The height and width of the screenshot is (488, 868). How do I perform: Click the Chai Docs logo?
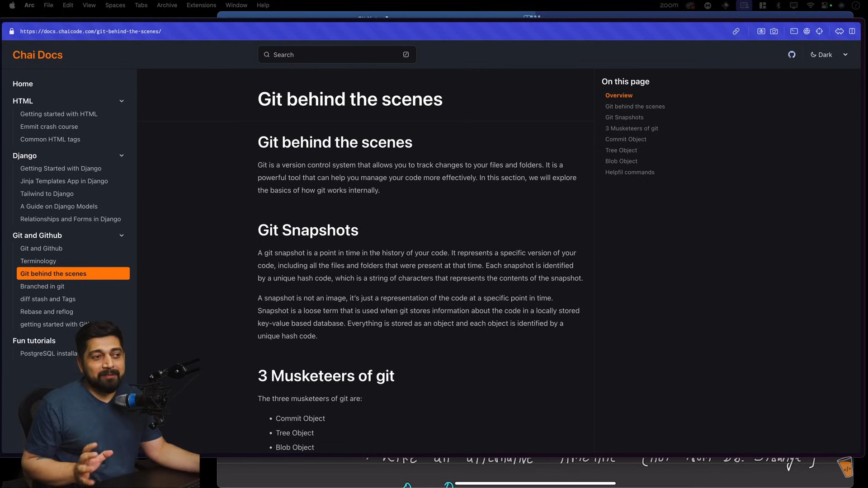(38, 55)
